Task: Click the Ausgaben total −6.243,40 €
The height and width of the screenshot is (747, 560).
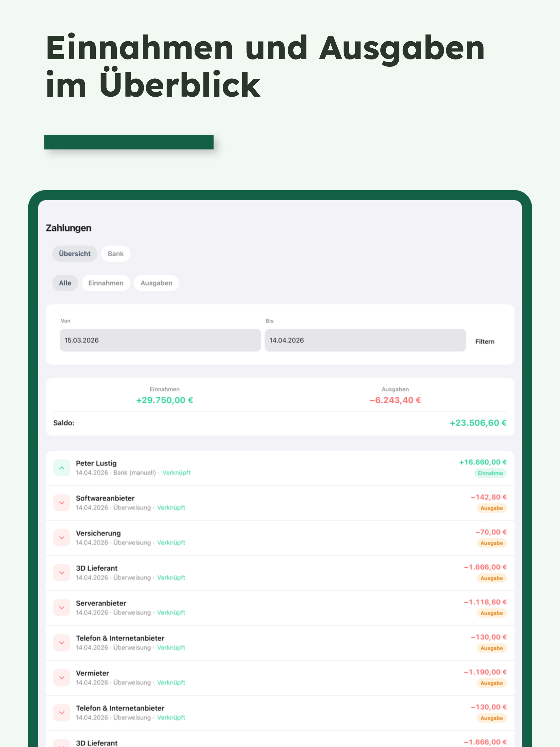Action: pyautogui.click(x=395, y=400)
